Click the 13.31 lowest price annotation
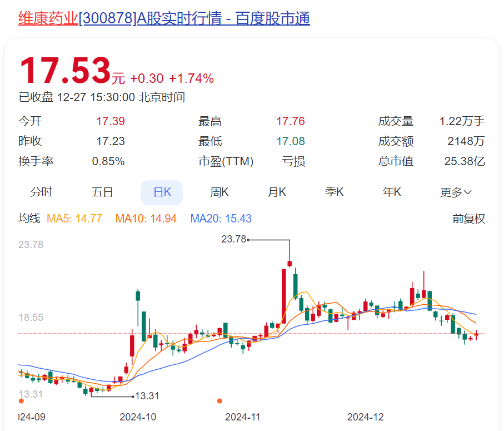The height and width of the screenshot is (431, 504). pos(147,397)
